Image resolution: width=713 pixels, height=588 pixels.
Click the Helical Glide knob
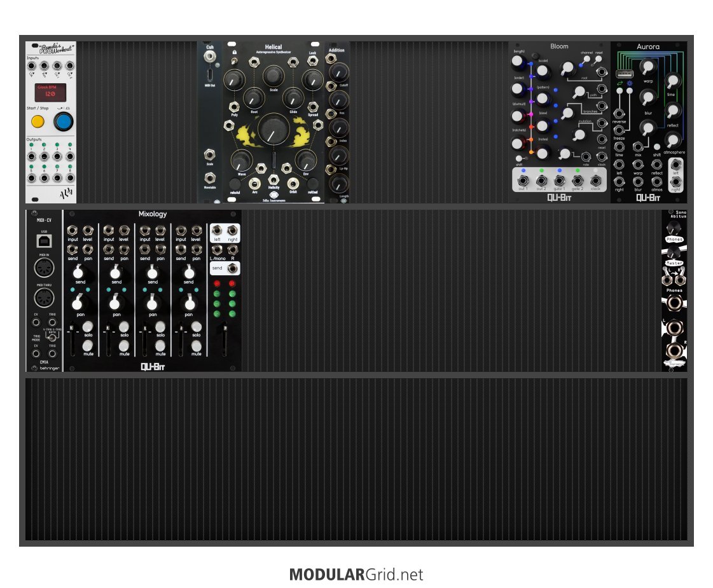coord(293,98)
